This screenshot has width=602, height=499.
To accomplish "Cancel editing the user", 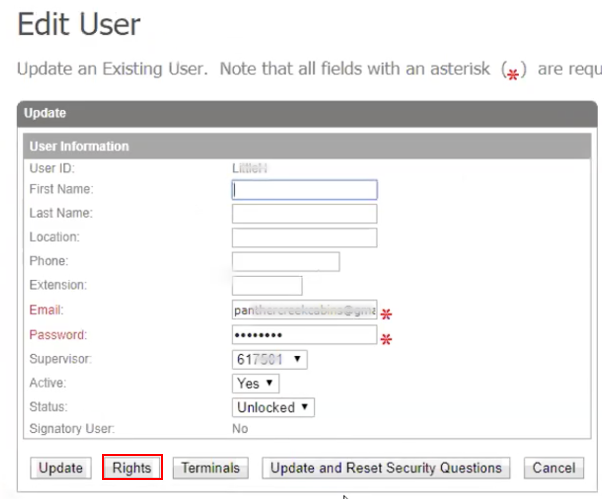I will pos(553,468).
